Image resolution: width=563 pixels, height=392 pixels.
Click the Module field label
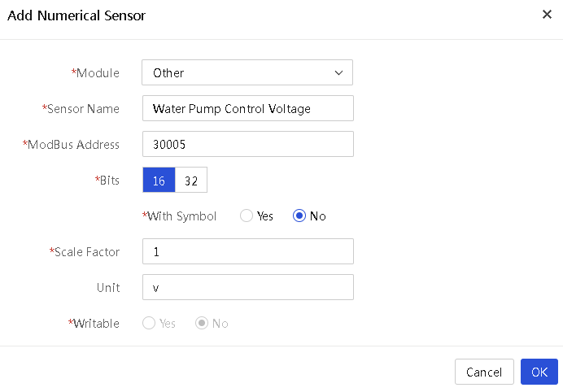pos(95,73)
